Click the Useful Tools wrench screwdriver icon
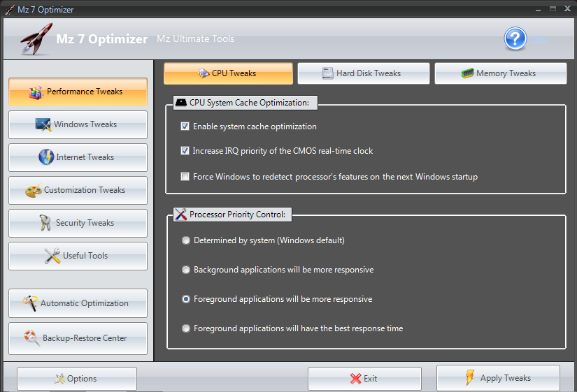The image size is (577, 392). click(x=52, y=256)
